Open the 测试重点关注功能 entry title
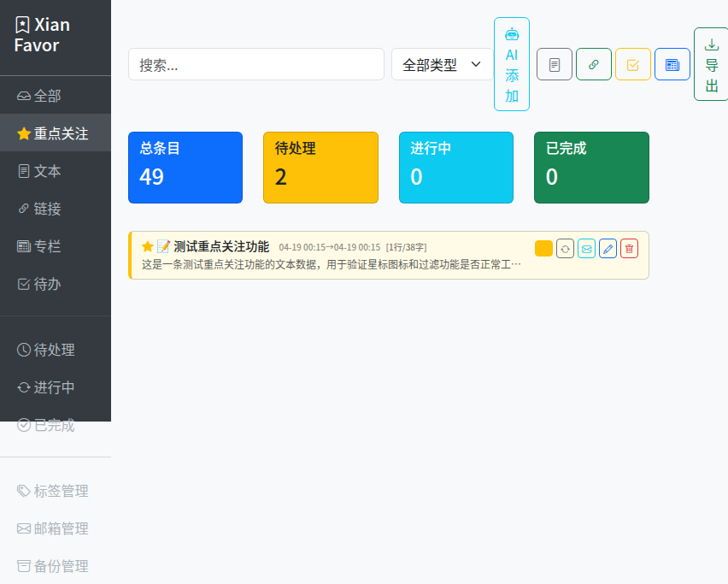 pyautogui.click(x=221, y=247)
